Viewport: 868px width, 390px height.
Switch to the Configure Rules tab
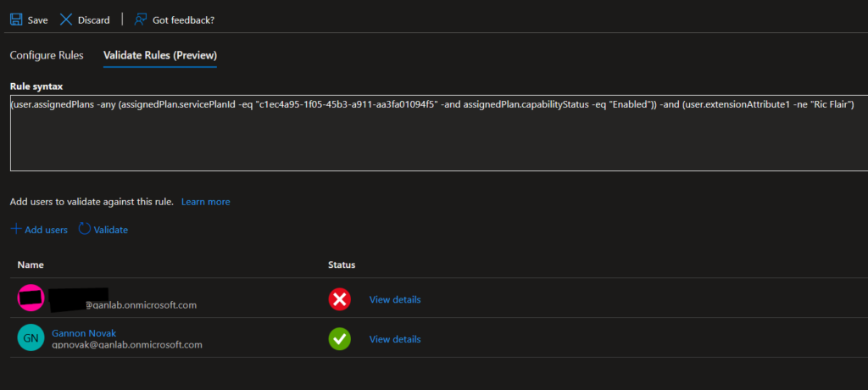click(x=47, y=55)
